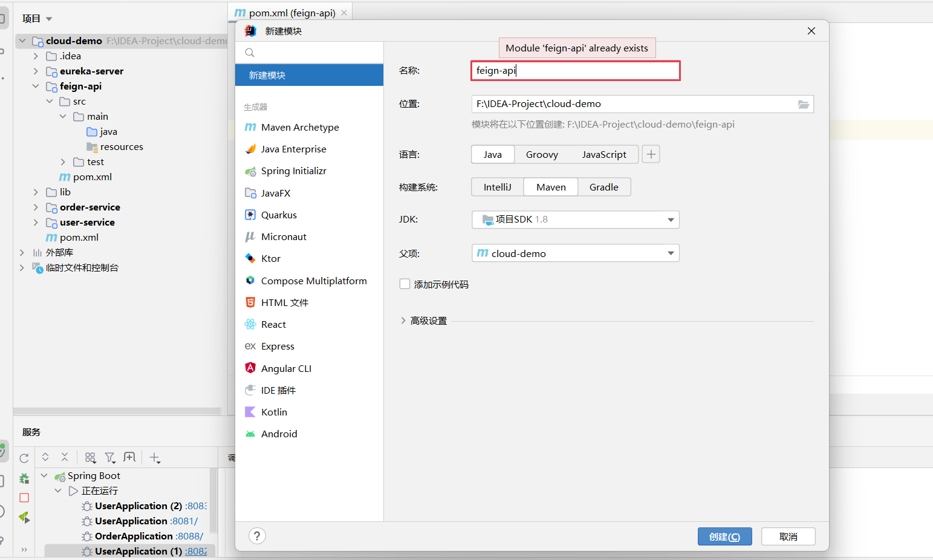Select OrderApplication :8088 service
Image resolution: width=933 pixels, height=560 pixels.
click(x=142, y=536)
